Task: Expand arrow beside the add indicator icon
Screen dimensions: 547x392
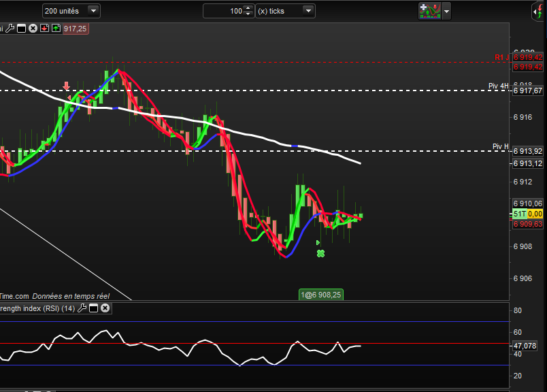Action: pos(446,11)
